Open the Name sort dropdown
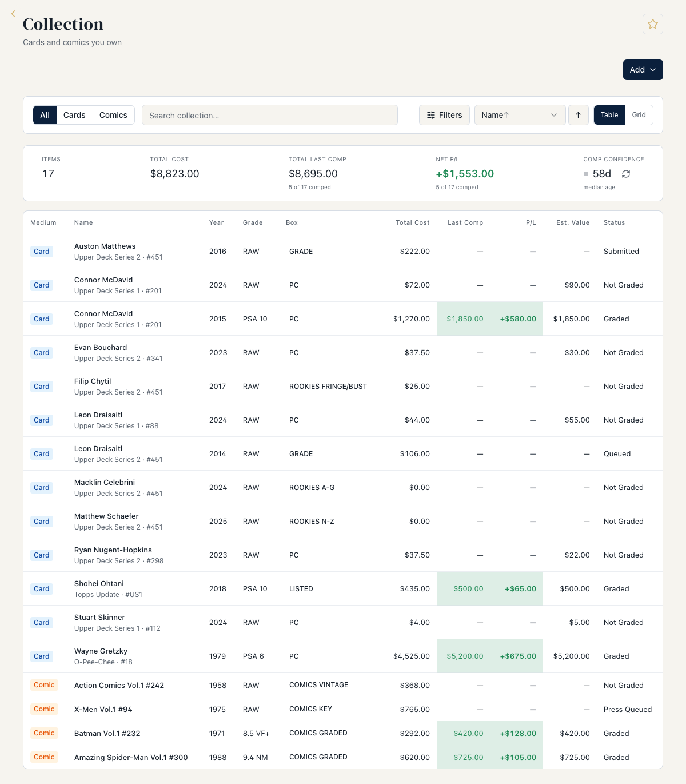Image resolution: width=686 pixels, height=784 pixels. [x=520, y=115]
